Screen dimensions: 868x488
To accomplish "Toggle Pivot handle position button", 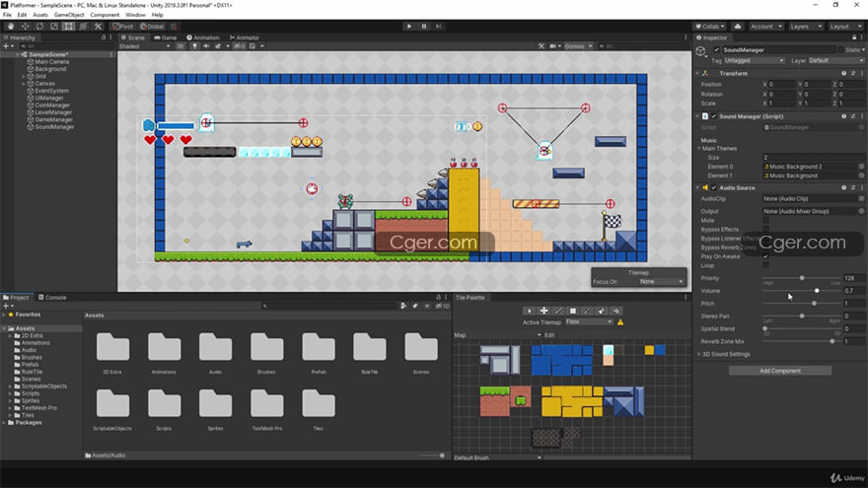I will (x=122, y=26).
